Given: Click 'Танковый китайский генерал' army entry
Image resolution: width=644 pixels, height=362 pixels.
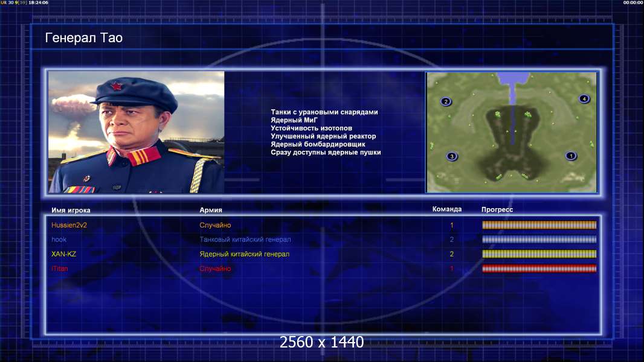Looking at the screenshot, I should [245, 240].
